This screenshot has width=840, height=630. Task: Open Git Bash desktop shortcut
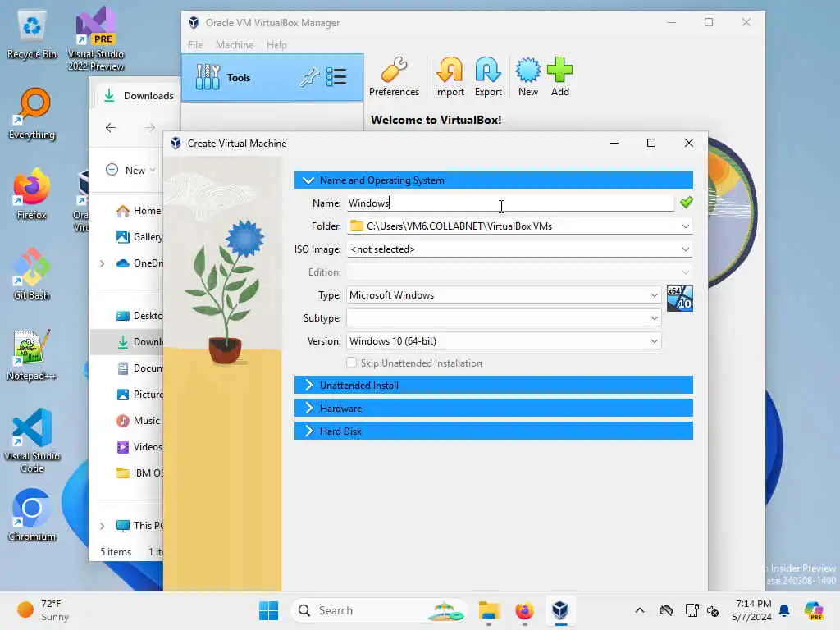tap(32, 274)
